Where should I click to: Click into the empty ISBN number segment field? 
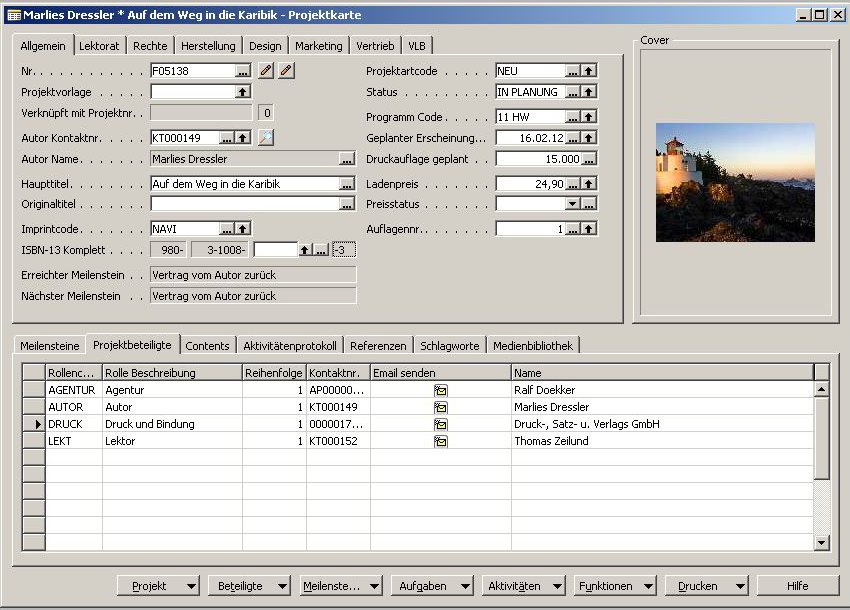[x=275, y=250]
